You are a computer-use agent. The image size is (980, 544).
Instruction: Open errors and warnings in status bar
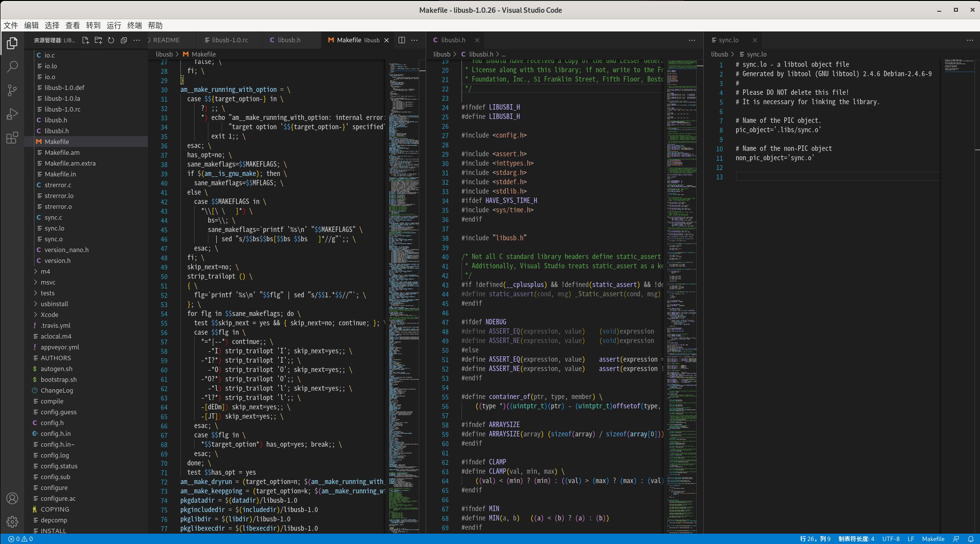(x=21, y=539)
